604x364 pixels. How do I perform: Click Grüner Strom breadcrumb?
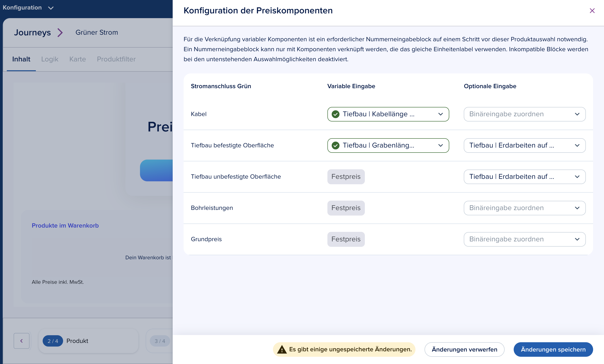tap(97, 32)
